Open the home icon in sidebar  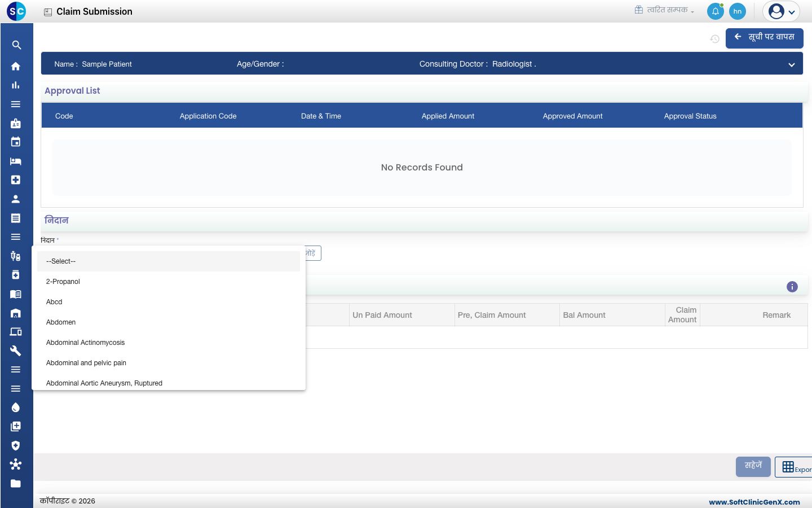16,66
